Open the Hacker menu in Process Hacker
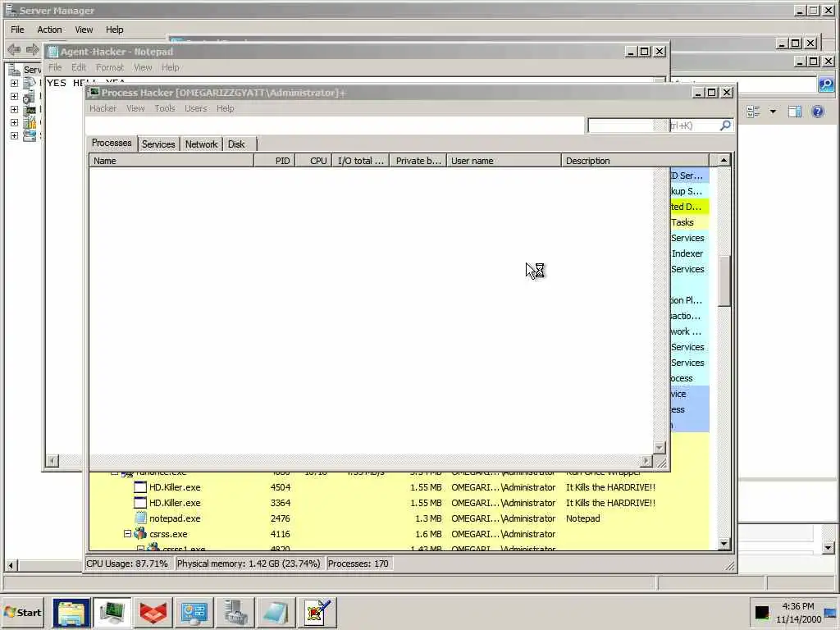 click(x=103, y=108)
